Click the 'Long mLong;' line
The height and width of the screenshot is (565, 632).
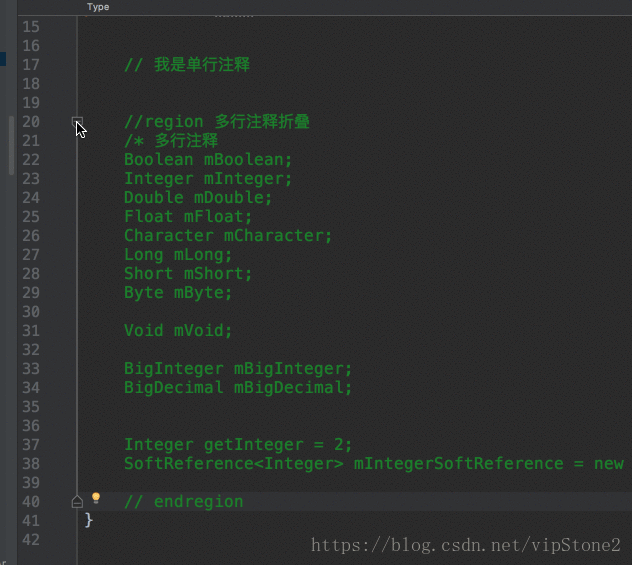click(x=178, y=255)
